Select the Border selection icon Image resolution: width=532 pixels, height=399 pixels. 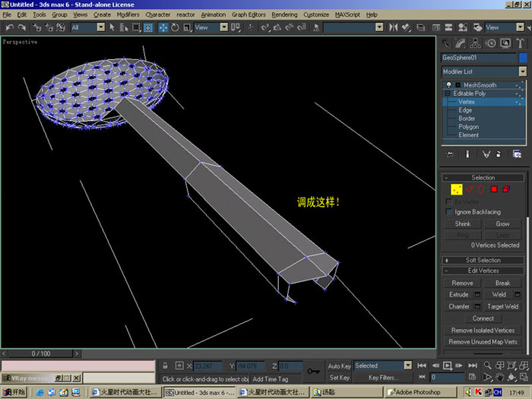[x=481, y=189]
